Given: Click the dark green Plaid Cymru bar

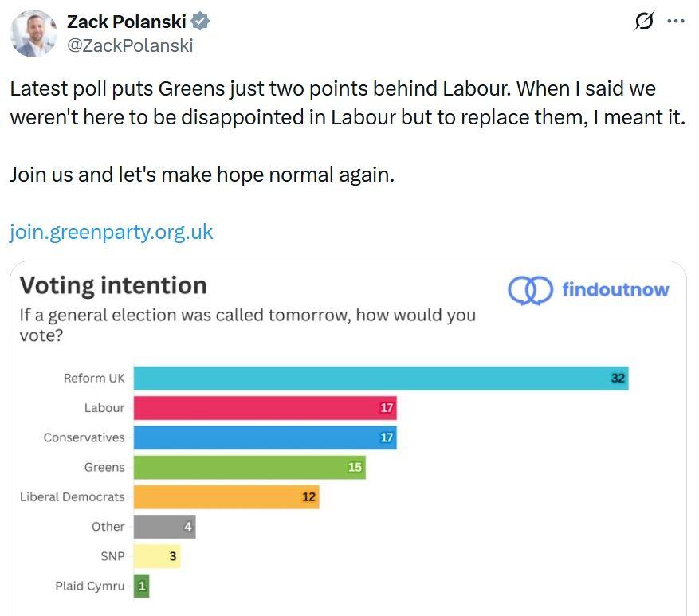Looking at the screenshot, I should 142,587.
